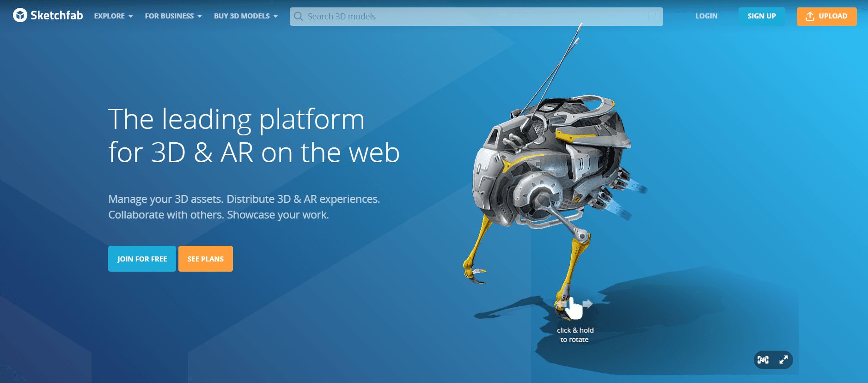Click the Sketchfab logo
This screenshot has height=383, width=868.
click(48, 16)
